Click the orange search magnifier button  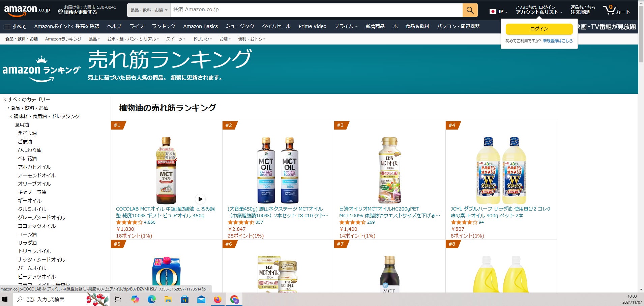(470, 10)
